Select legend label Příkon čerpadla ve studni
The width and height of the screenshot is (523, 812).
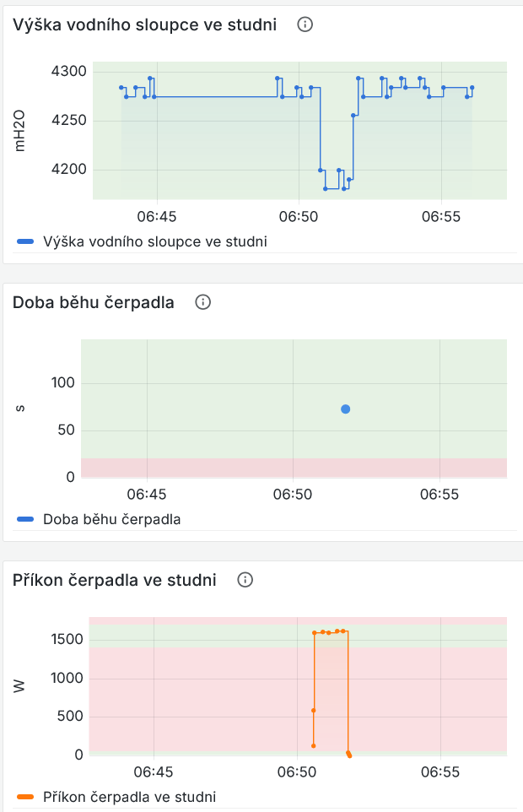pos(129,797)
